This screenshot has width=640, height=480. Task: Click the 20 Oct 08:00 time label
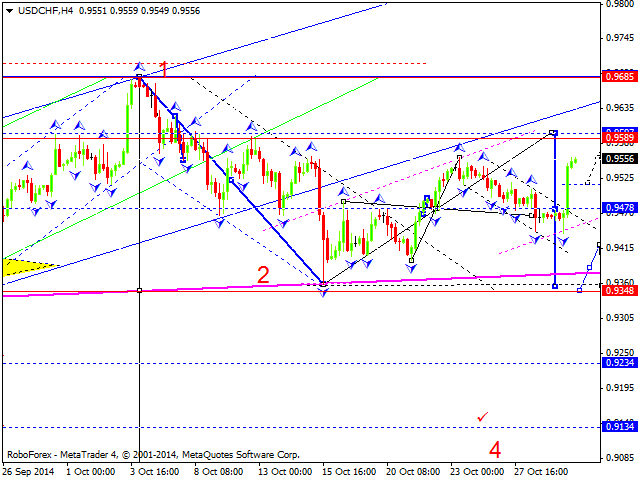pyautogui.click(x=416, y=471)
